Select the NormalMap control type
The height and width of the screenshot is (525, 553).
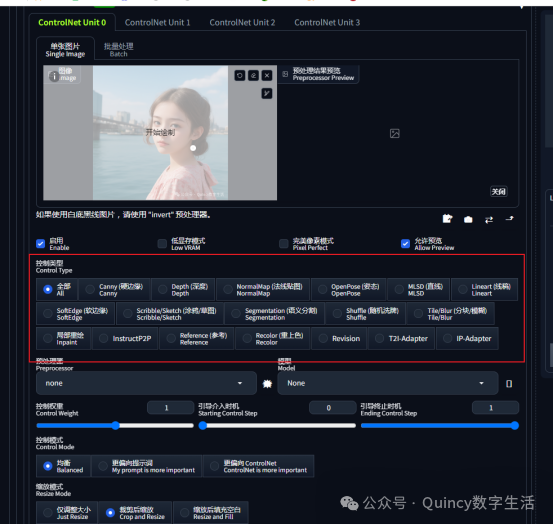263,289
